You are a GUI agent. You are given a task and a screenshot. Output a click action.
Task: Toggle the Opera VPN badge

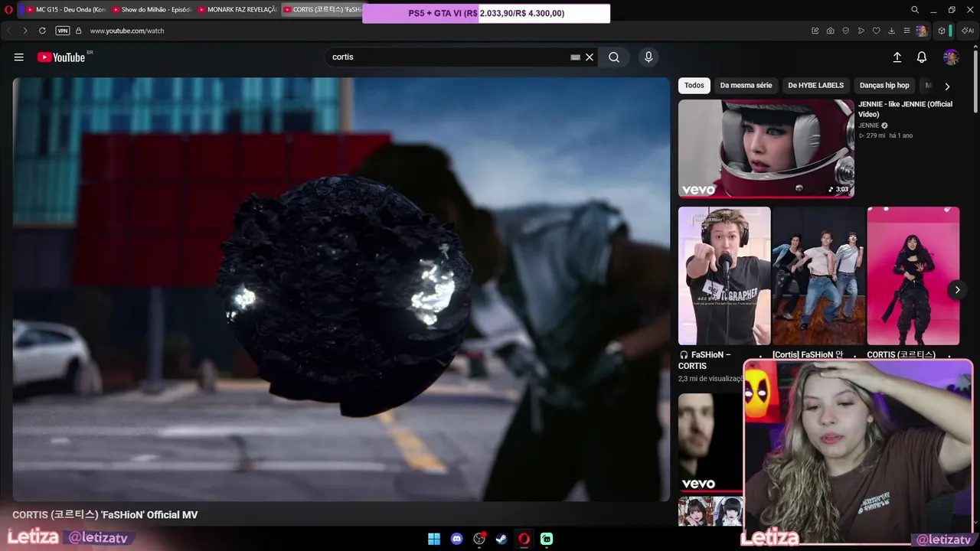tap(63, 31)
